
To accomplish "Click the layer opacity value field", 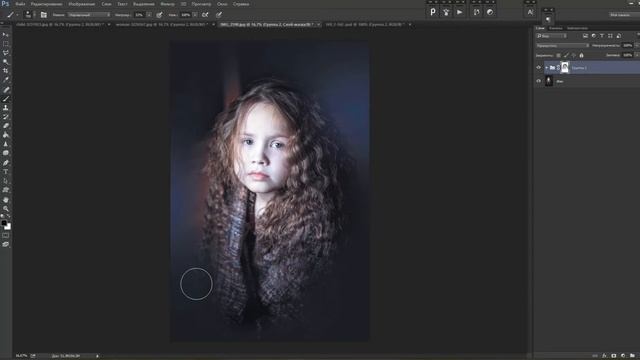I will (x=627, y=46).
